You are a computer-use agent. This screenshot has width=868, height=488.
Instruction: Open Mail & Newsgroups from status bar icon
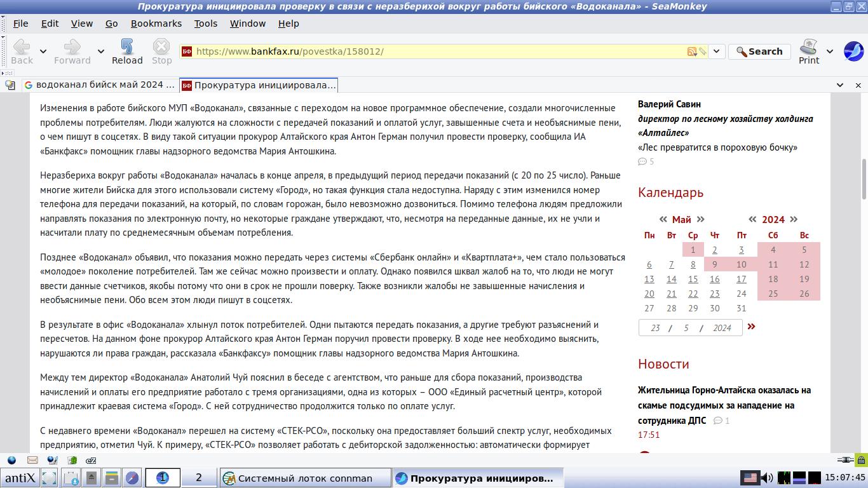[x=32, y=460]
